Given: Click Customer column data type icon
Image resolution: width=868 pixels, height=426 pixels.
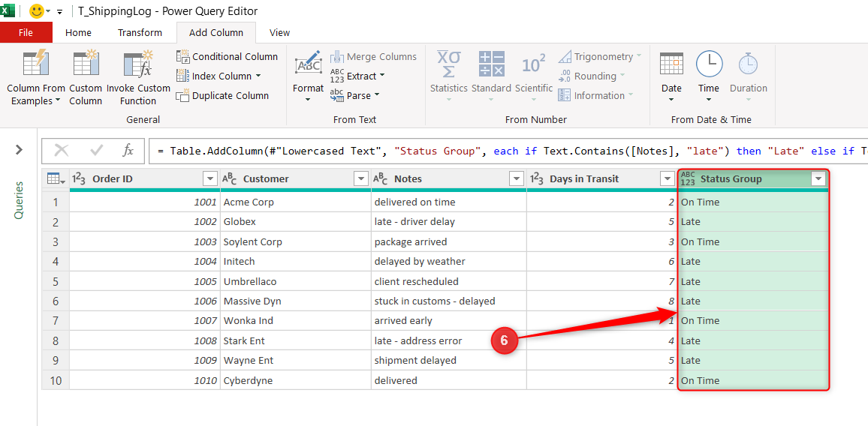Looking at the screenshot, I should point(230,178).
